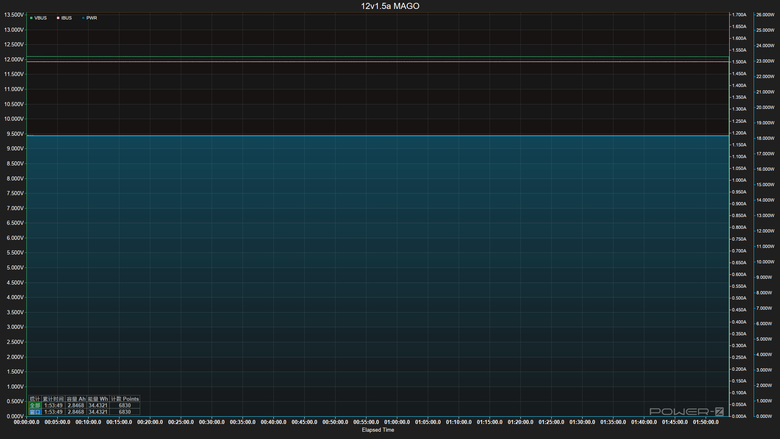Click 1:53:49 in the 窗口 row
780x439 pixels.
[x=53, y=412]
